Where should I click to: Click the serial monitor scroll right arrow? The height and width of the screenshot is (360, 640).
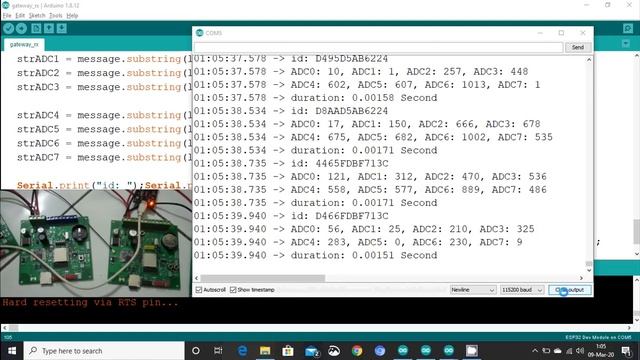coord(582,278)
